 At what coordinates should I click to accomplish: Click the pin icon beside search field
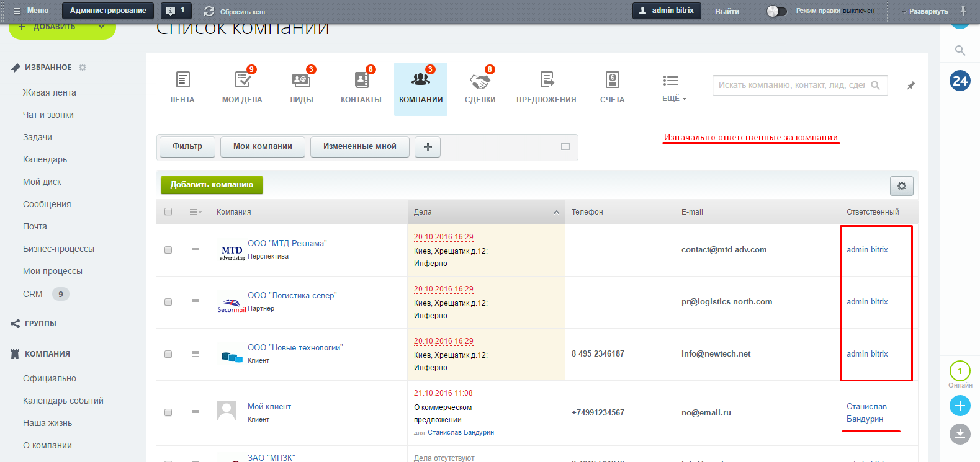coord(911,86)
